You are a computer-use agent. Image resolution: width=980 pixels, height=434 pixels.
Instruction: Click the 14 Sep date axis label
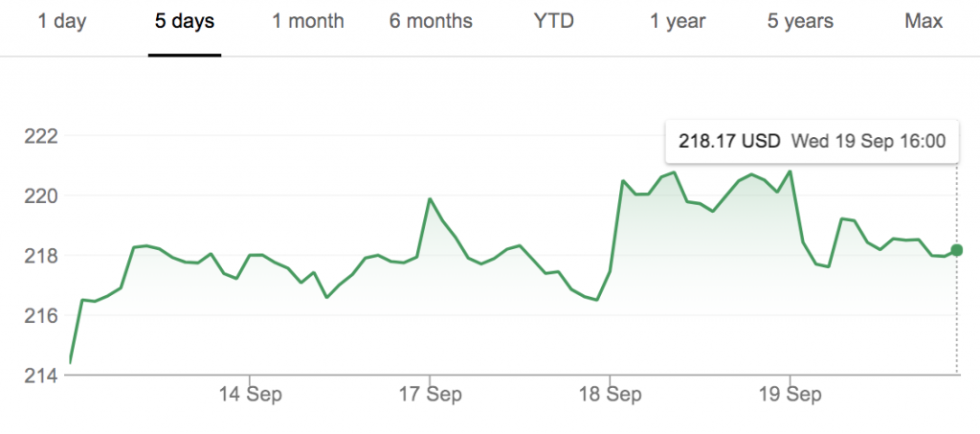tap(250, 395)
